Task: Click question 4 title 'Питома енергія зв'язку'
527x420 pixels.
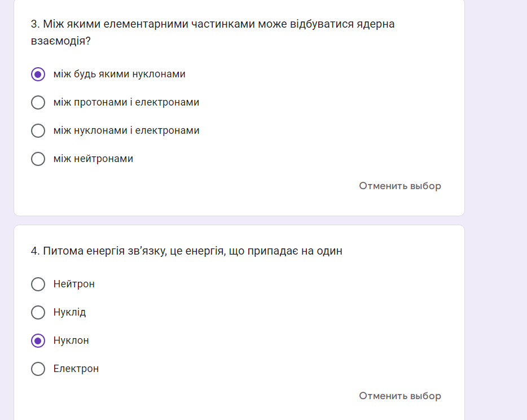Action: tap(187, 251)
